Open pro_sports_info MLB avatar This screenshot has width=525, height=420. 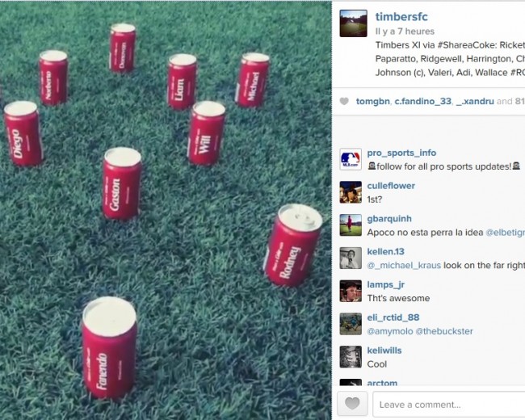[351, 159]
